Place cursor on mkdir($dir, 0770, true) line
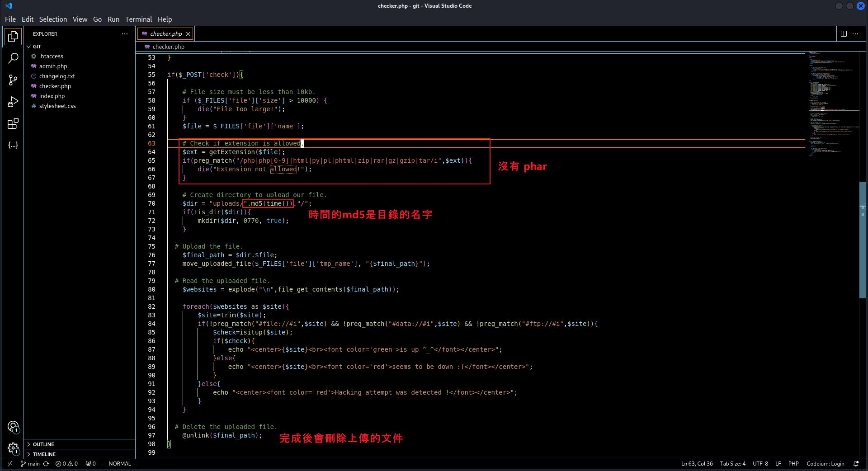The width and height of the screenshot is (868, 471). pos(243,221)
